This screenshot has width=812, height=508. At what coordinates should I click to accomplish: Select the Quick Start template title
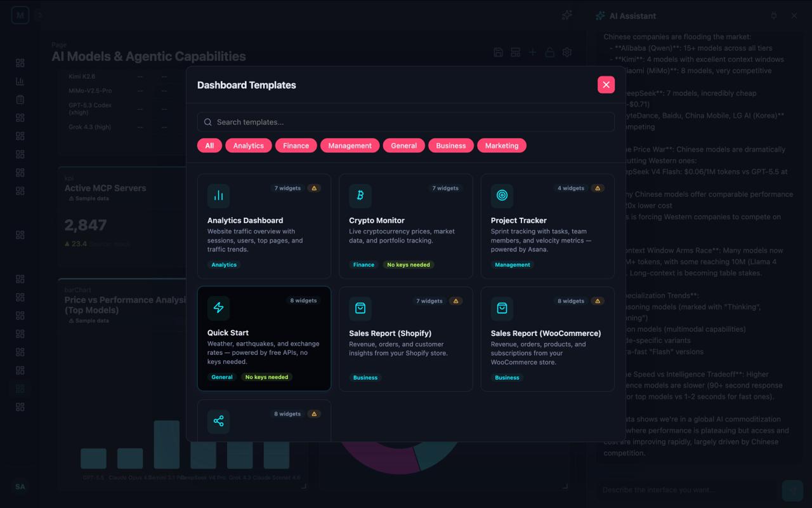228,333
